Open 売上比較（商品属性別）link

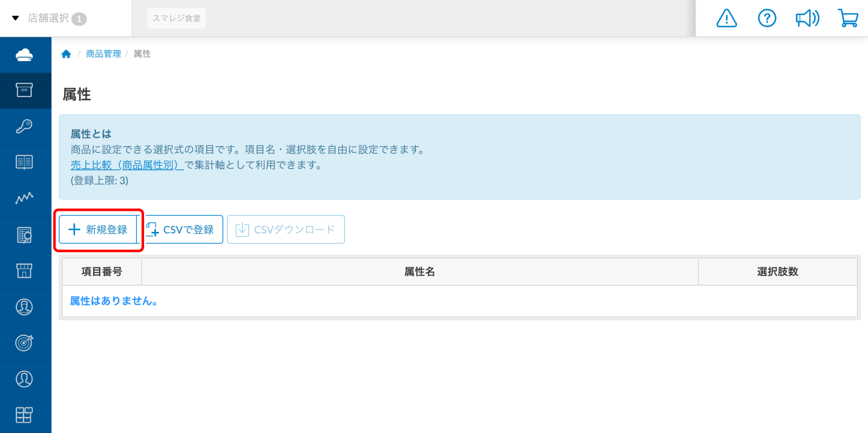[x=127, y=165]
